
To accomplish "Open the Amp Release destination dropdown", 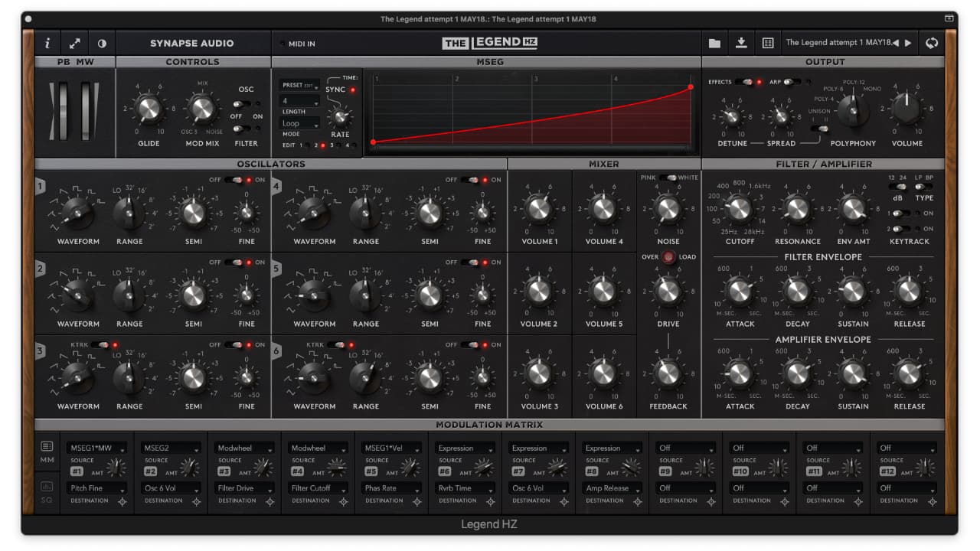I will point(611,488).
